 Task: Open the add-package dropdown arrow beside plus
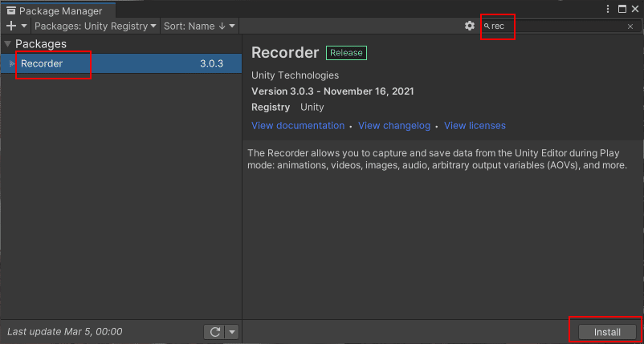[x=24, y=26]
